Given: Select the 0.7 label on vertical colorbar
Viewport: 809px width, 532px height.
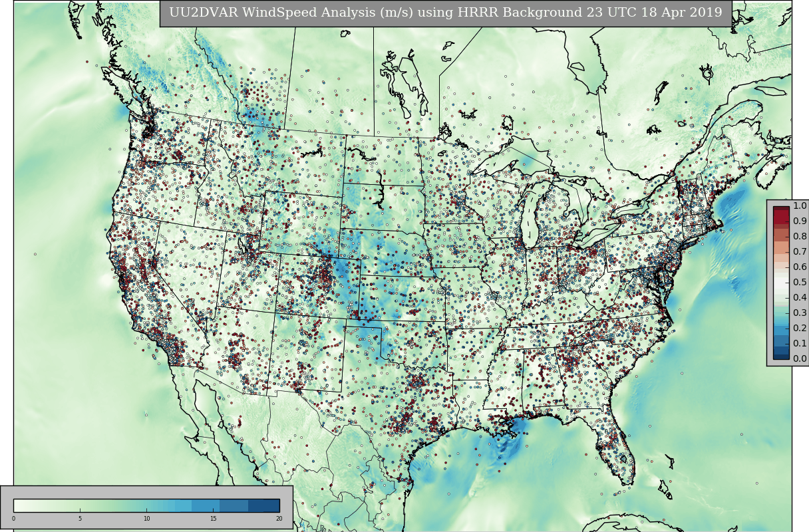Looking at the screenshot, I should [800, 252].
